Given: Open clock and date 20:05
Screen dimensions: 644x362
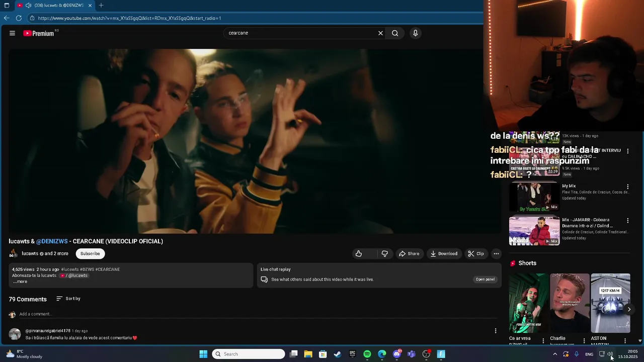Looking at the screenshot, I should point(628,354).
